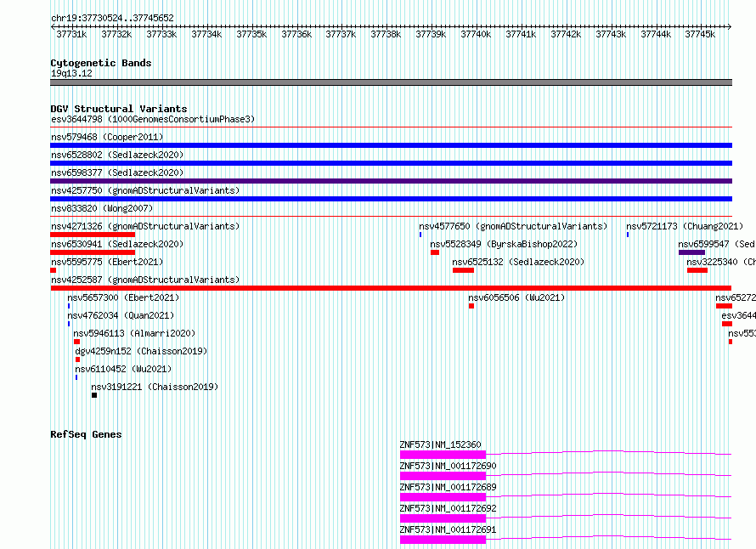Open variant nsv4577650 (gnomADStructuralVariants) label
756x549 pixels.
coord(513,226)
